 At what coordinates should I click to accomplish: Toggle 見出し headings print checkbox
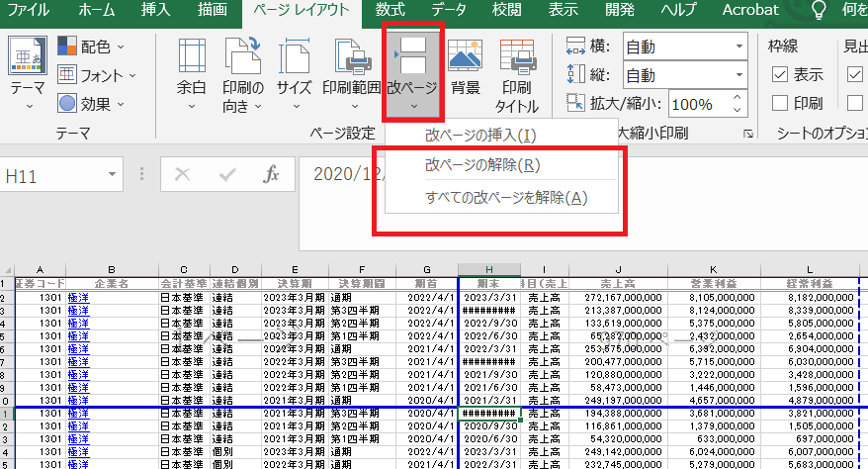coord(855,103)
